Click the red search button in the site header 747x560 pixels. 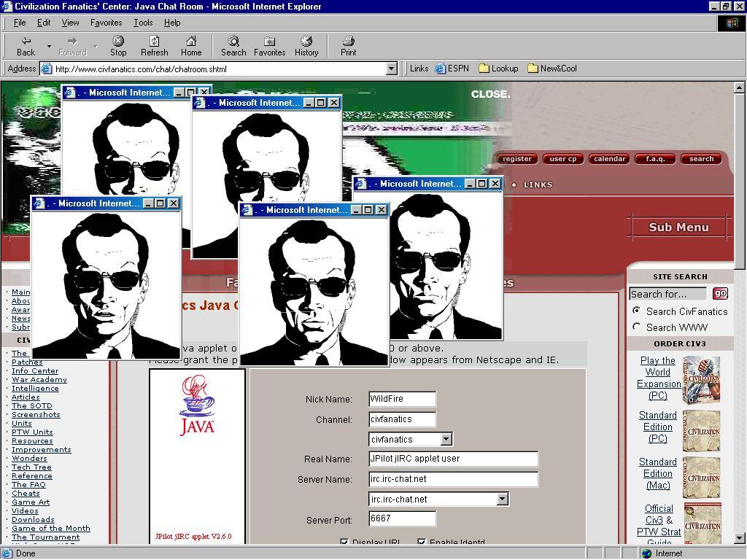[701, 159]
